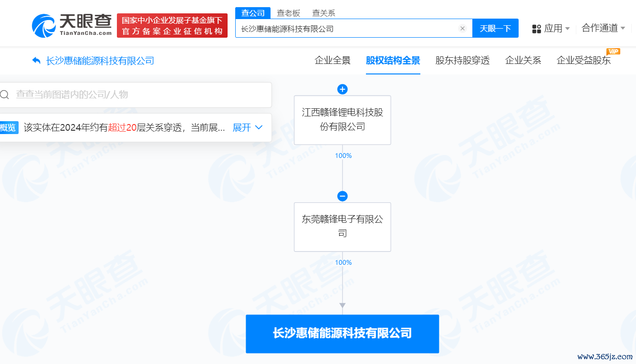The image size is (636, 364).
Task: Open the 应用 dropdown arrow
Action: click(x=567, y=29)
